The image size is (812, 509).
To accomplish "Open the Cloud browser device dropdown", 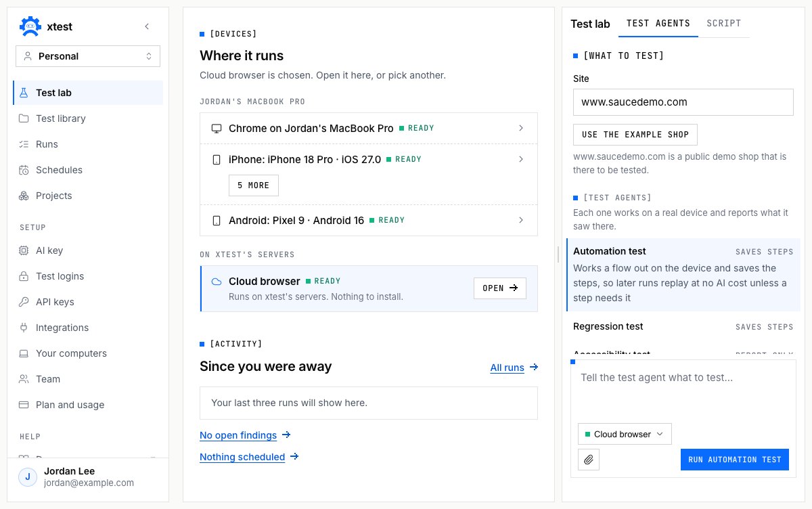I will 625,434.
